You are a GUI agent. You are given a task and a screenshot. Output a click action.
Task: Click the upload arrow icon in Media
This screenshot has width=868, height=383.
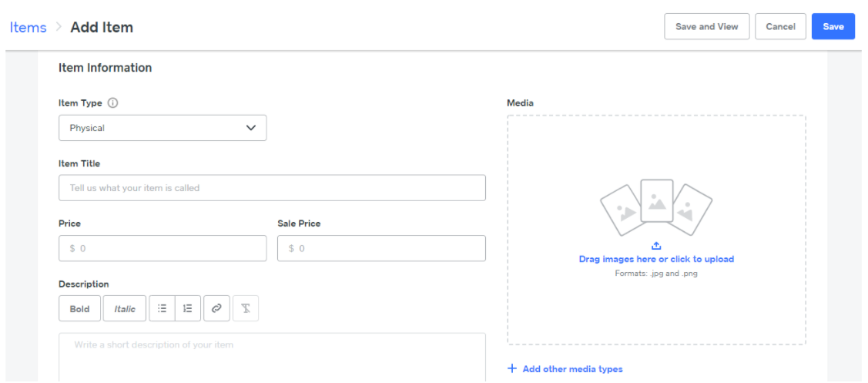[656, 246]
